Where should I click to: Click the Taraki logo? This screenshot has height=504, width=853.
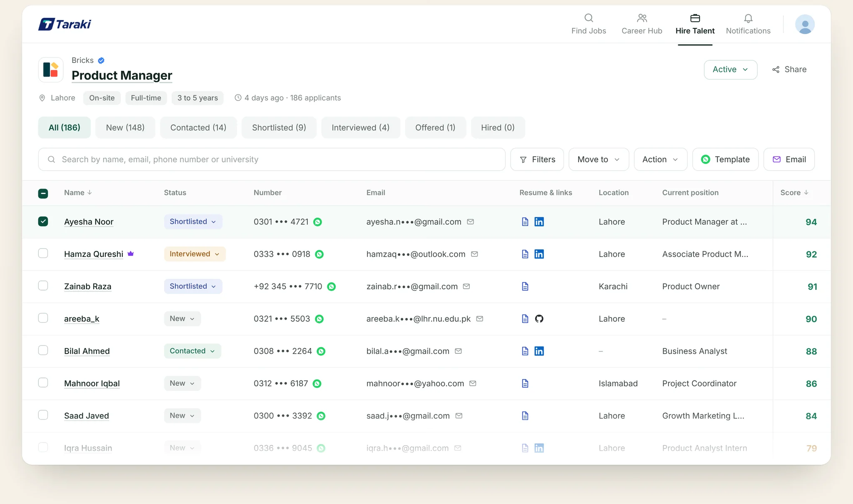coord(65,24)
